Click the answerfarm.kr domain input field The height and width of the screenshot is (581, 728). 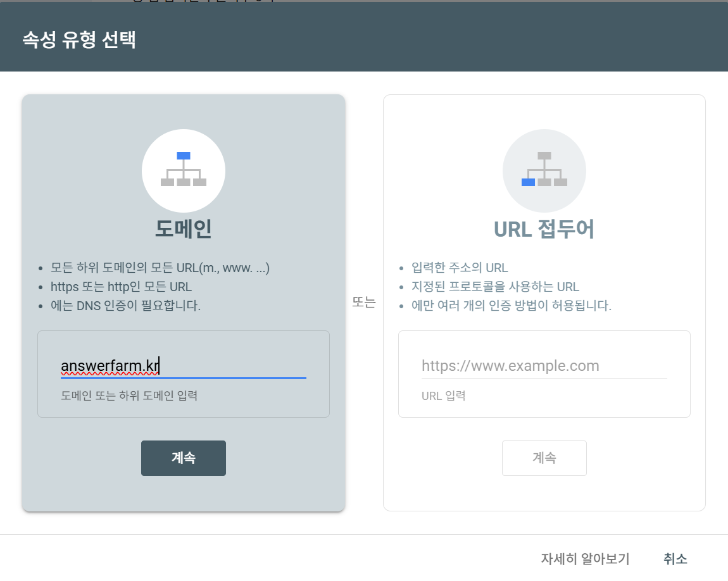point(184,366)
